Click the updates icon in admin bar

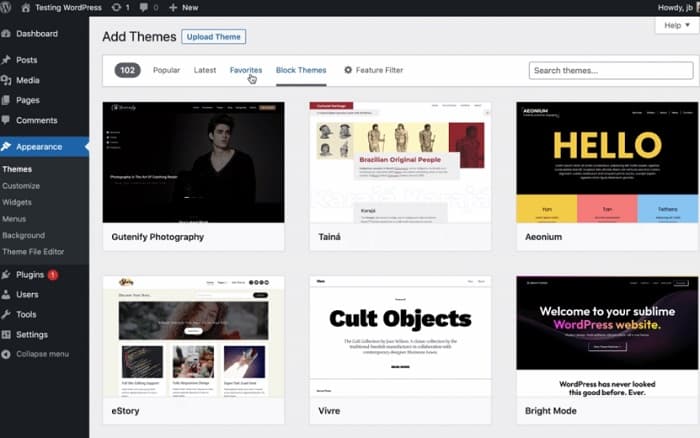tap(117, 8)
